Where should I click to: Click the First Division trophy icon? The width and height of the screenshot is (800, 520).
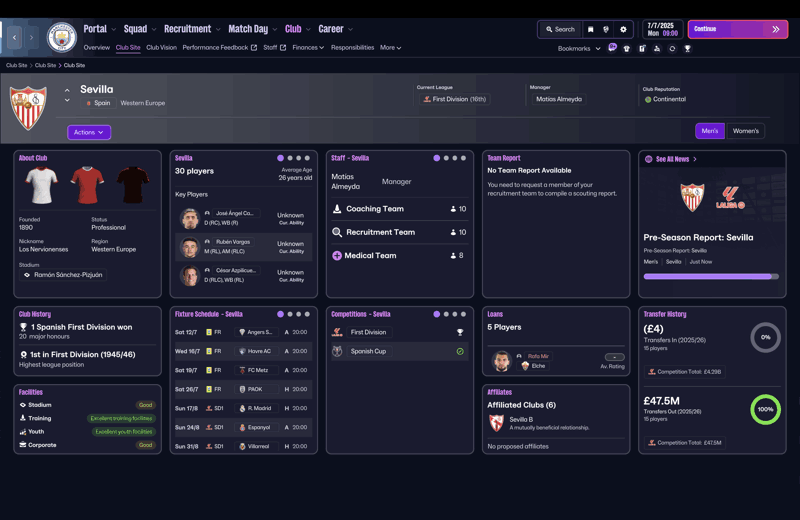click(x=460, y=332)
